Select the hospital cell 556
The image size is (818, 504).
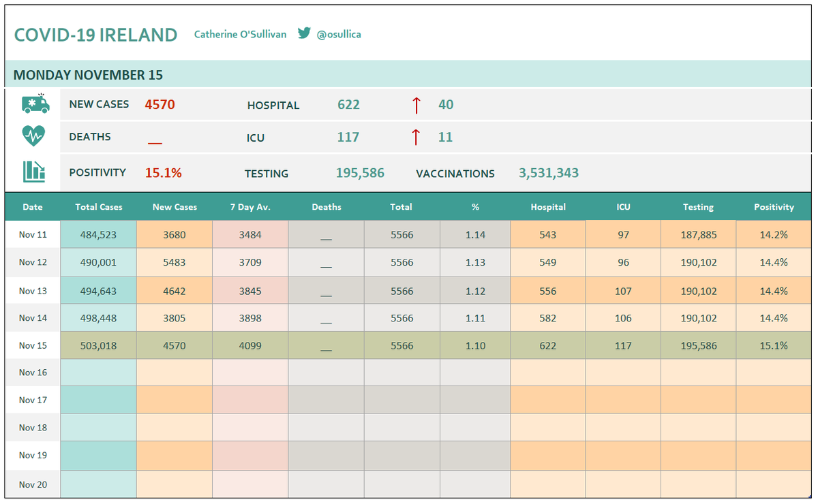click(x=548, y=291)
